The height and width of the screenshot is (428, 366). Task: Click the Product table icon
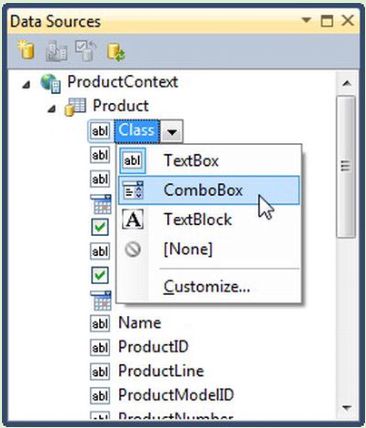pyautogui.click(x=75, y=107)
